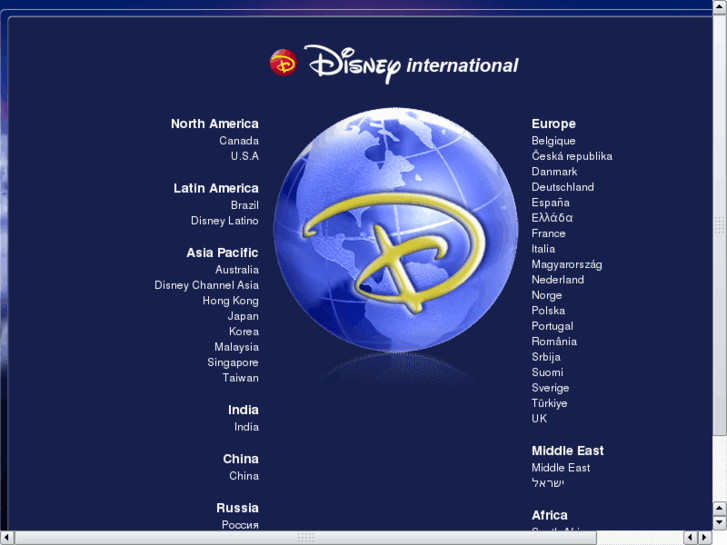Click the Europe heading
Viewport: 727px width, 545px height.
point(554,124)
